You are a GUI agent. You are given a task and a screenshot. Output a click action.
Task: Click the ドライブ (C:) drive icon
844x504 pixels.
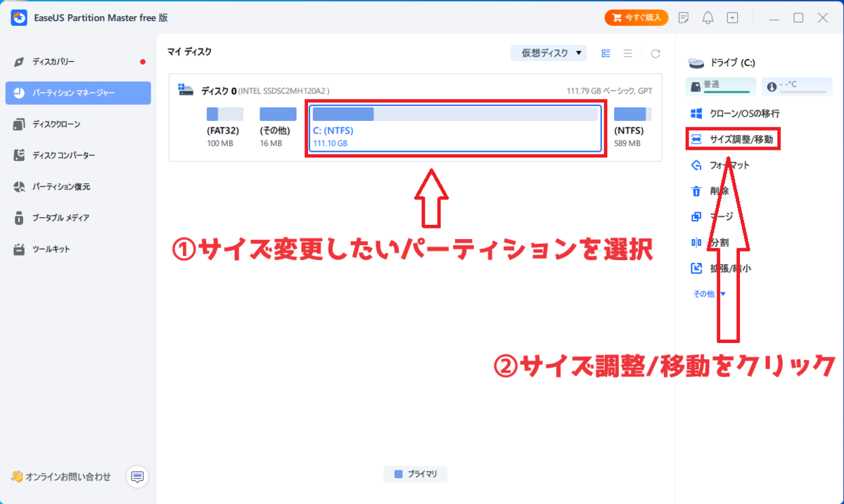(696, 63)
